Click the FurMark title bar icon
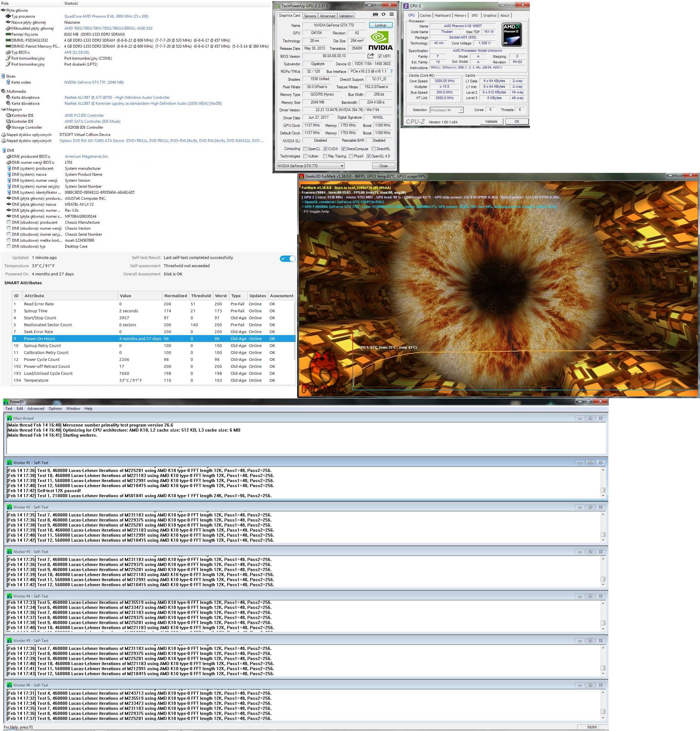This screenshot has height=731, width=700. tap(302, 176)
